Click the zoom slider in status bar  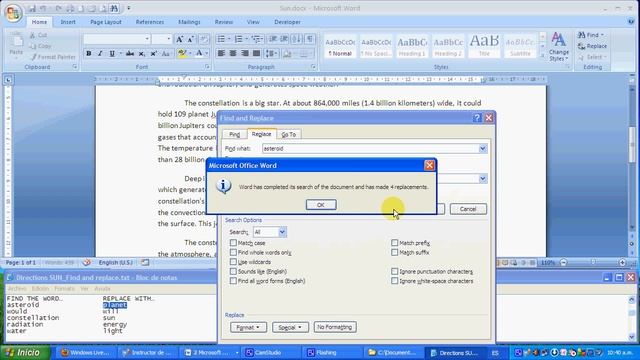(593, 262)
